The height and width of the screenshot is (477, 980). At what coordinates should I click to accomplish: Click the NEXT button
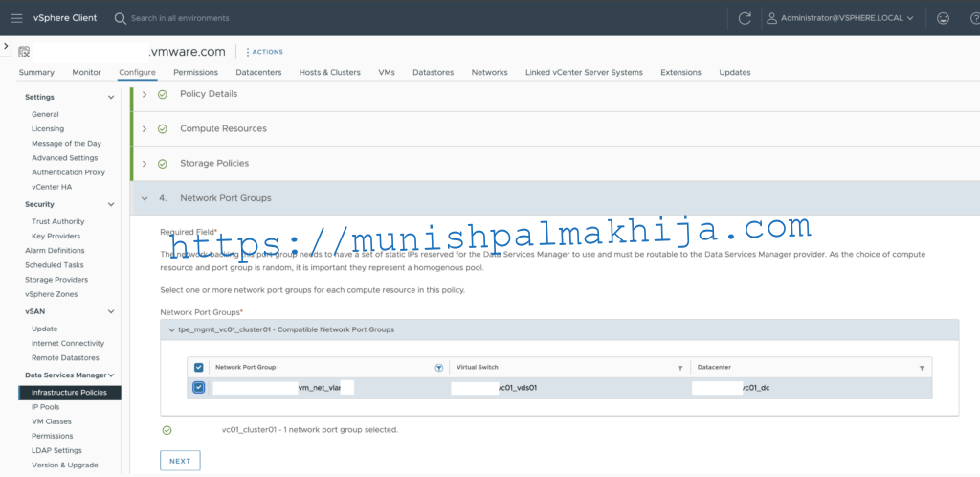pos(180,461)
